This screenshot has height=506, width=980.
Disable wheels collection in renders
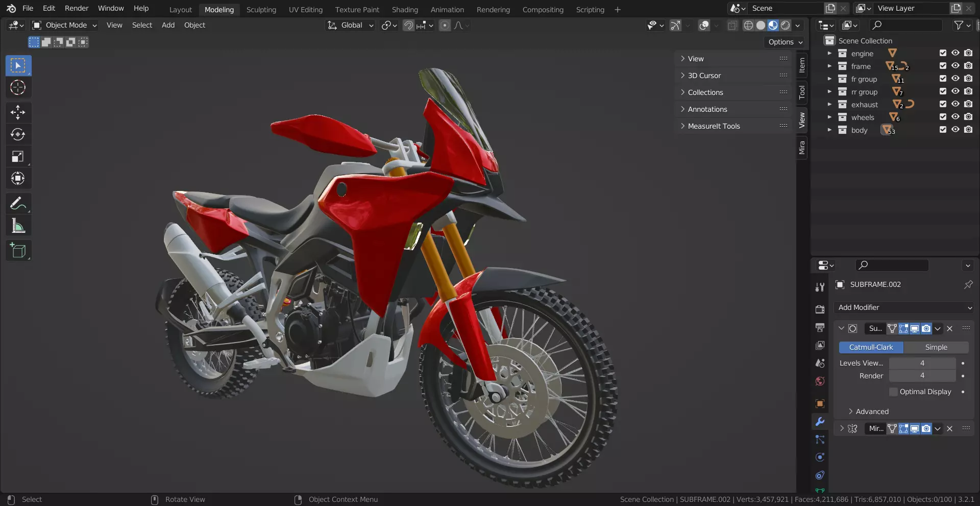968,117
